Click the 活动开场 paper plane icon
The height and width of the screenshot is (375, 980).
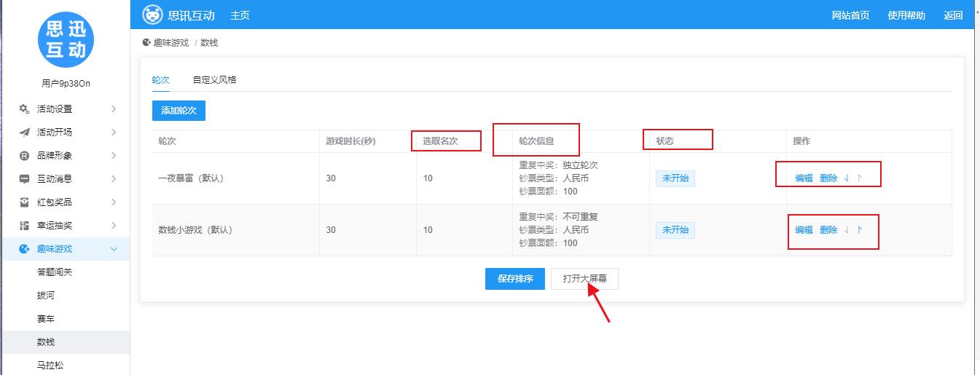pyautogui.click(x=24, y=133)
